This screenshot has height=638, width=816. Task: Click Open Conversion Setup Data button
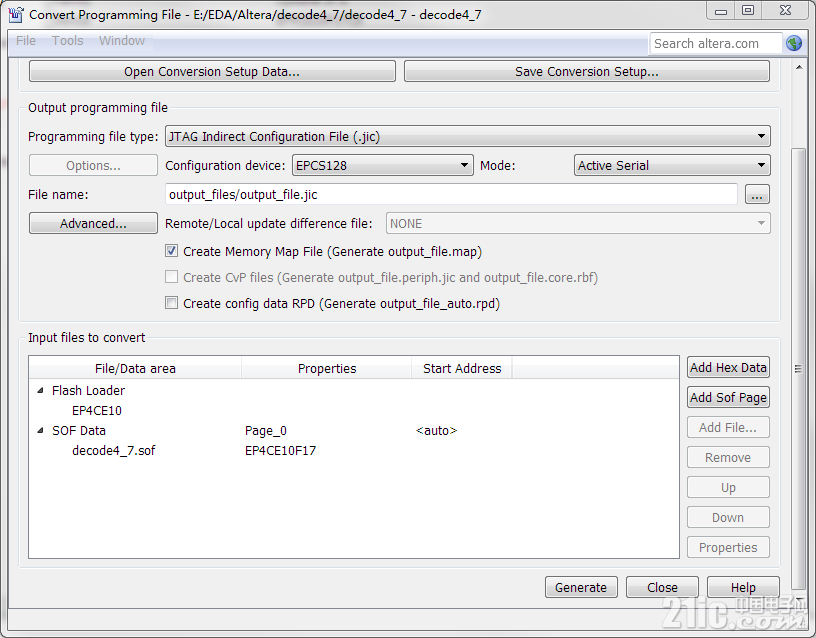[x=212, y=71]
